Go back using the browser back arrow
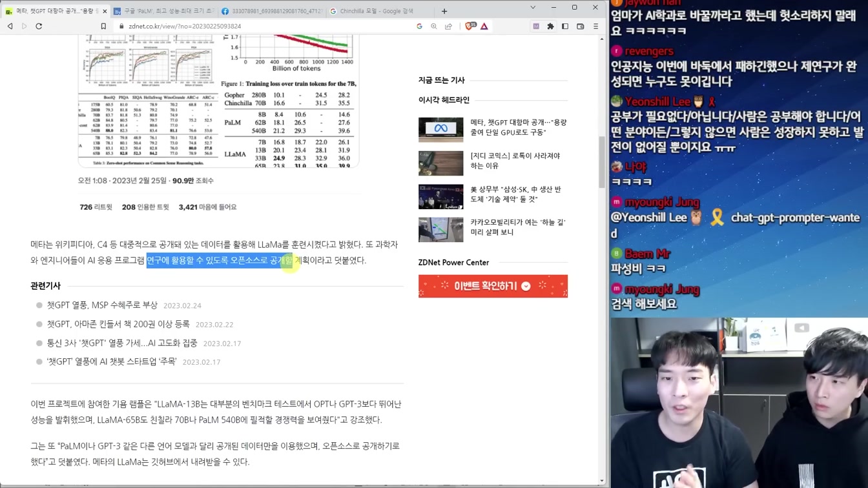Screen dimensions: 868x488 pos(10,26)
